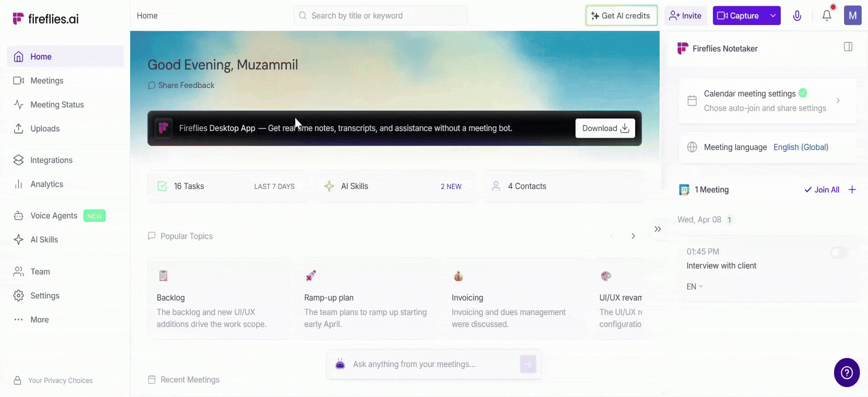Open Interview with client meeting

pos(721,266)
